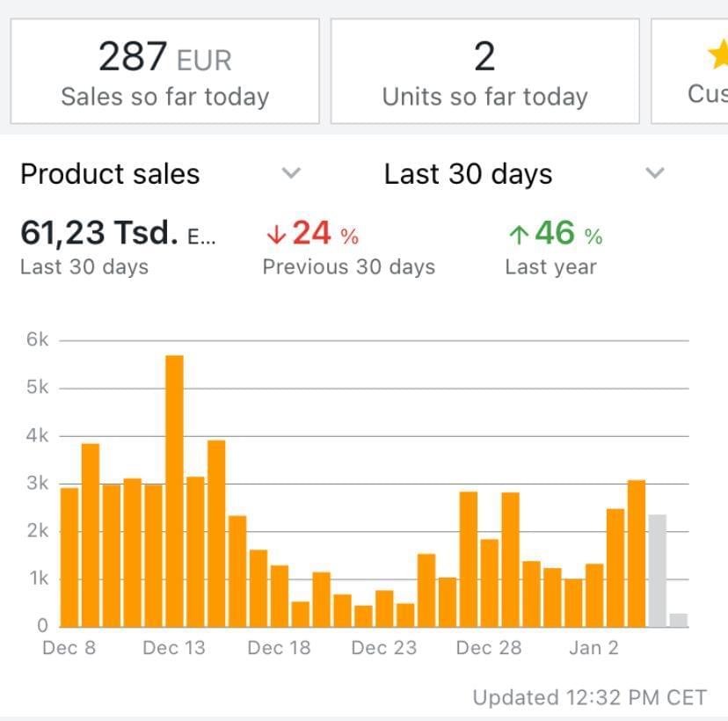The height and width of the screenshot is (721, 728).
Task: Open the chevron beside Last 30 days
Action: (654, 173)
